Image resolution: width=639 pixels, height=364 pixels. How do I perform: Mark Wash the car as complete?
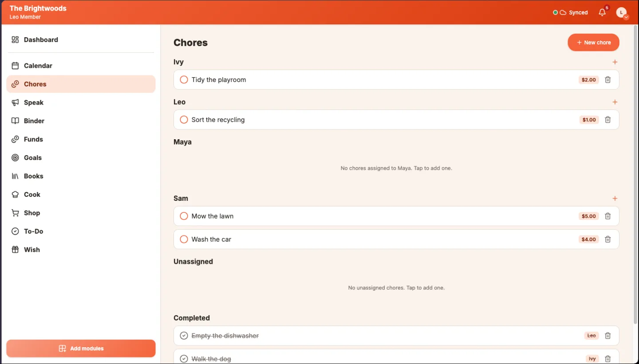tap(184, 239)
